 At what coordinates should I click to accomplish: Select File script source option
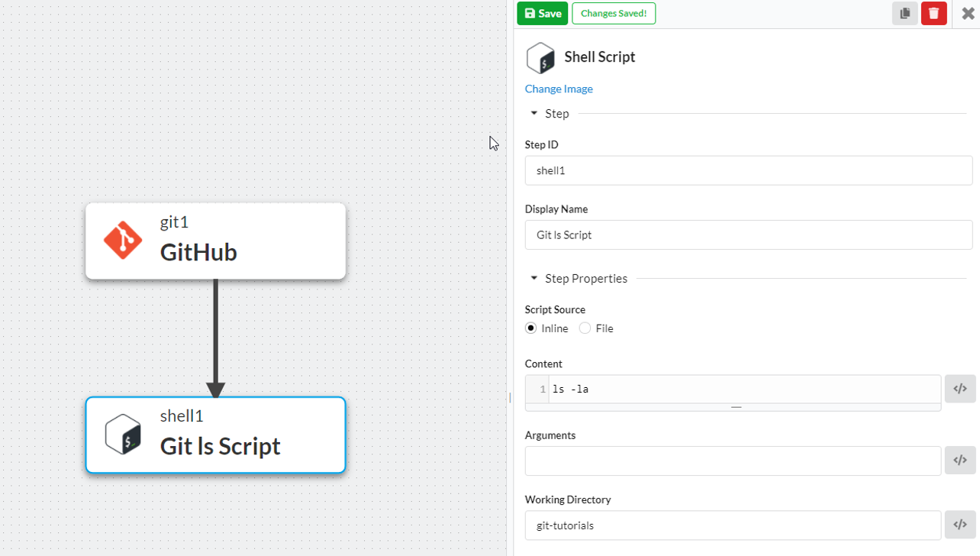[585, 328]
